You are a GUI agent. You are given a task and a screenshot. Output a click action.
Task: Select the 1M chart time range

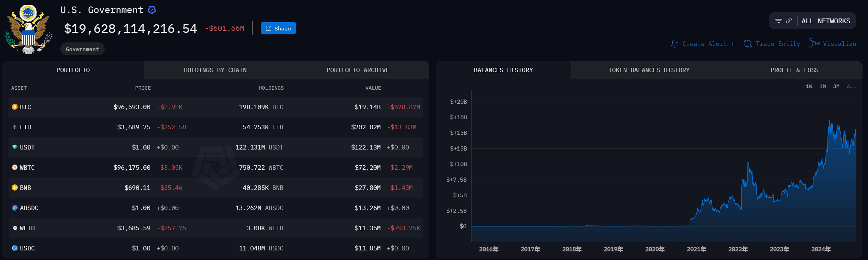click(x=822, y=87)
